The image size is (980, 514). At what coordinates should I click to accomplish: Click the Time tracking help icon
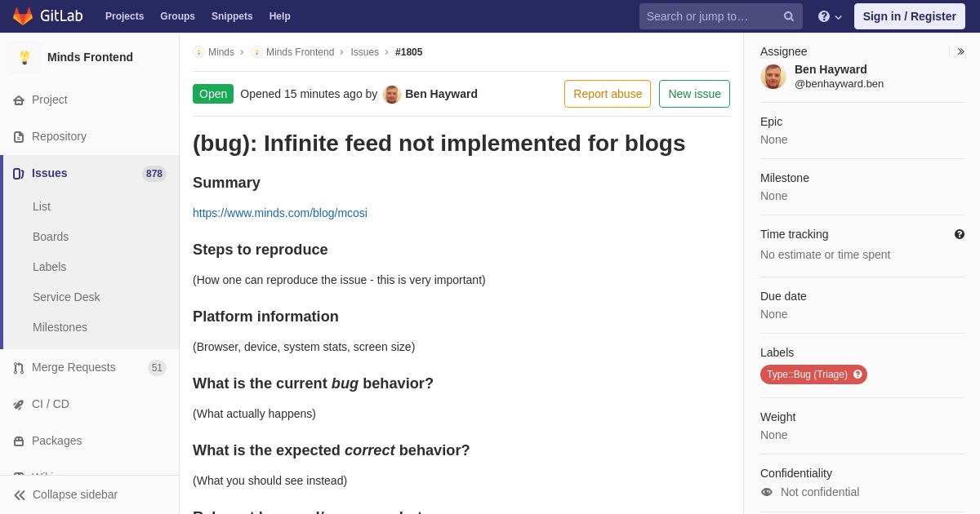pyautogui.click(x=960, y=234)
